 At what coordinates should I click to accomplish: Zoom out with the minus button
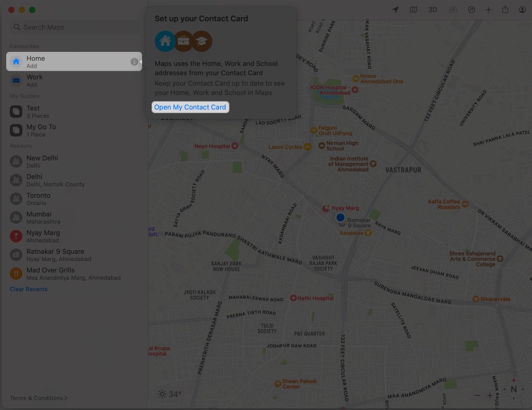coord(477,395)
